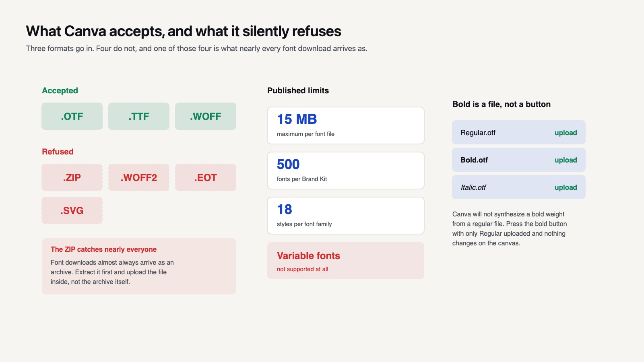
Task: Click paragraph starting 'Font downloads almost always'
Action: coord(112,272)
